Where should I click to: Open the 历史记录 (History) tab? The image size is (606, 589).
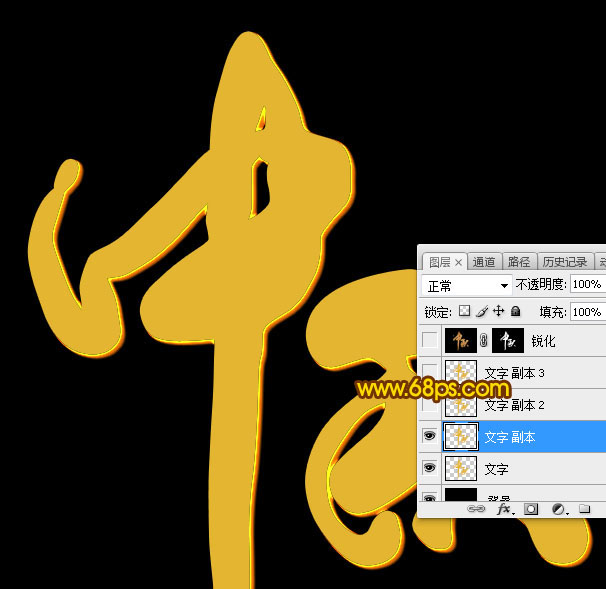(x=565, y=262)
